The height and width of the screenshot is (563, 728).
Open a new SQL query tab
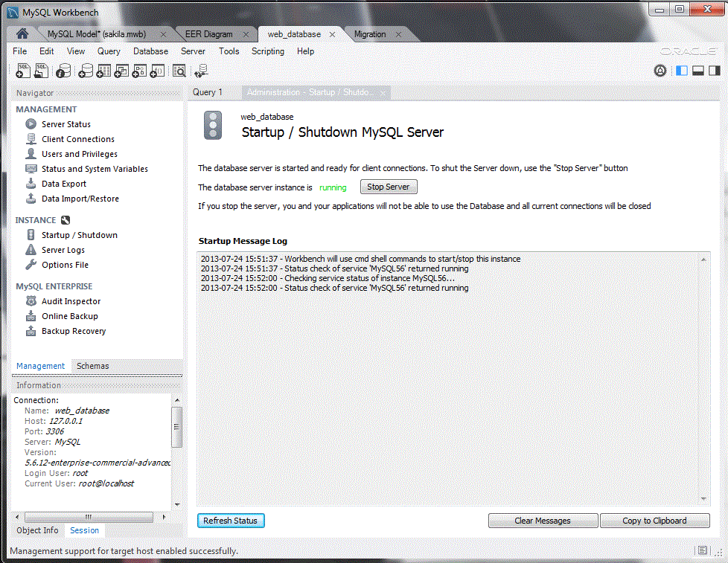tap(22, 71)
